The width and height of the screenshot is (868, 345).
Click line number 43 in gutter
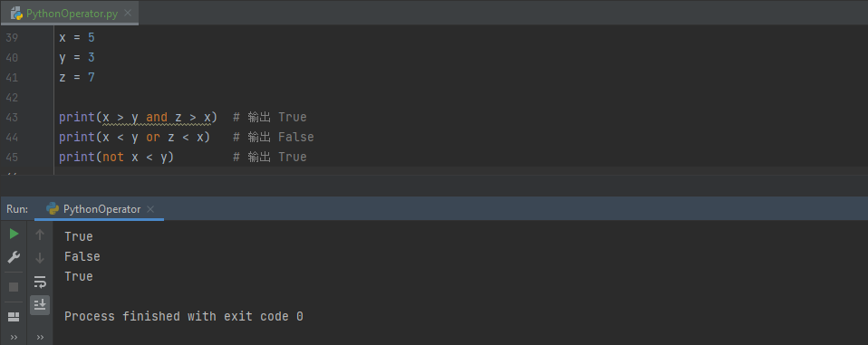(x=12, y=117)
